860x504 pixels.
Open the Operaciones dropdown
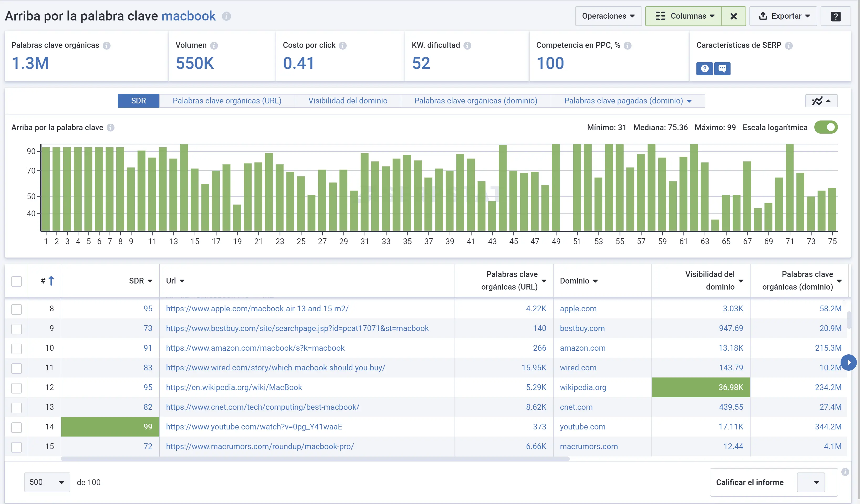coord(608,16)
